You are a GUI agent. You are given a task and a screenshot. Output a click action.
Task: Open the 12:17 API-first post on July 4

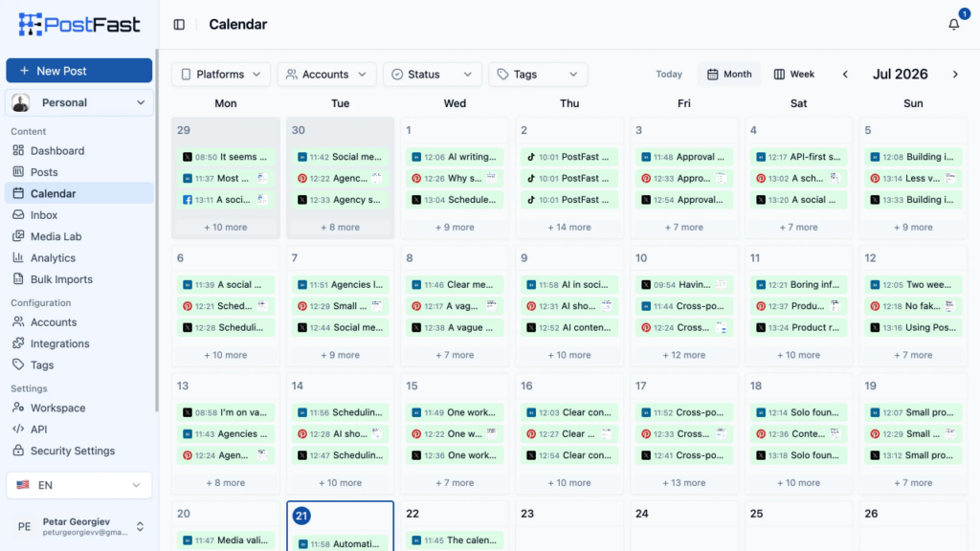(799, 157)
